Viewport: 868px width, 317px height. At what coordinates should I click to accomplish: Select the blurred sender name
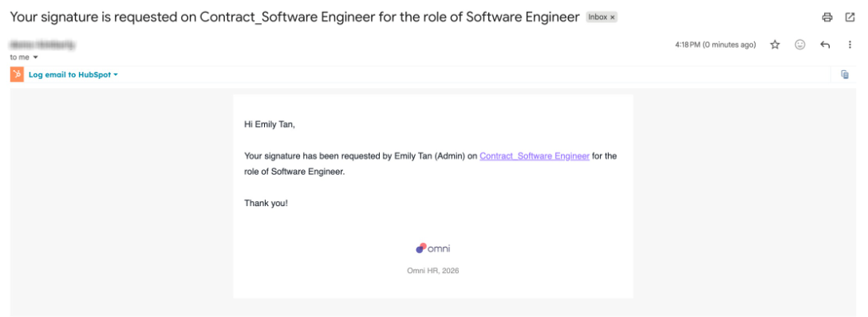pyautogui.click(x=42, y=45)
